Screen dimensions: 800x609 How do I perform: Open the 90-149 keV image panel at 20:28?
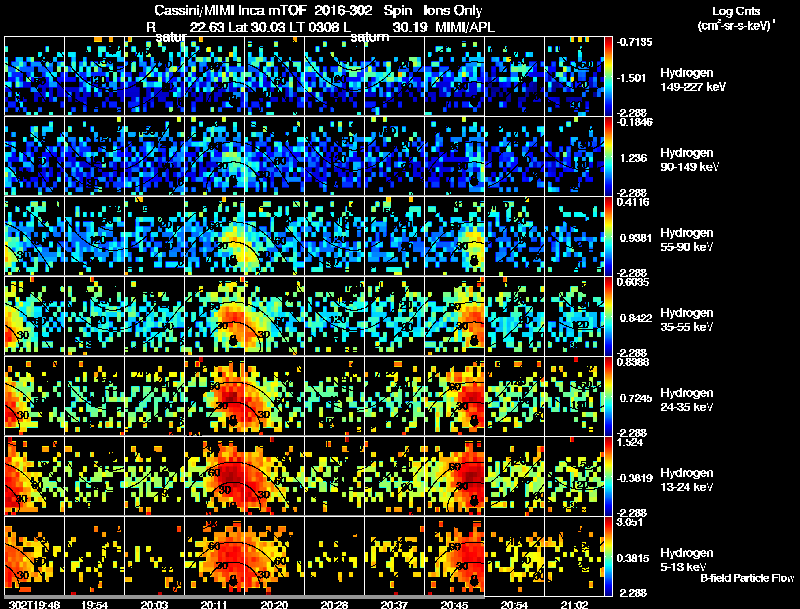pos(334,156)
